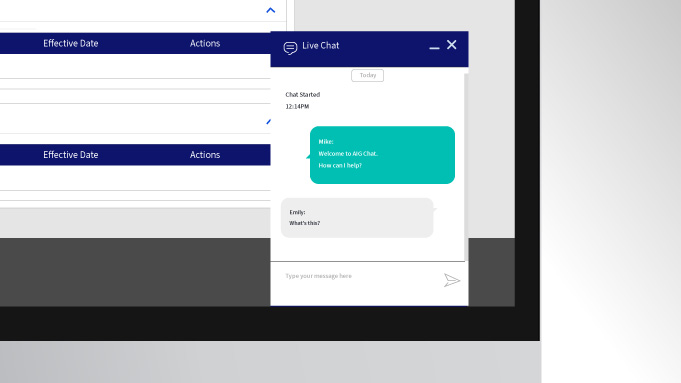Collapse the top section with the up chevron
Image resolution: width=681 pixels, height=383 pixels.
click(x=271, y=10)
